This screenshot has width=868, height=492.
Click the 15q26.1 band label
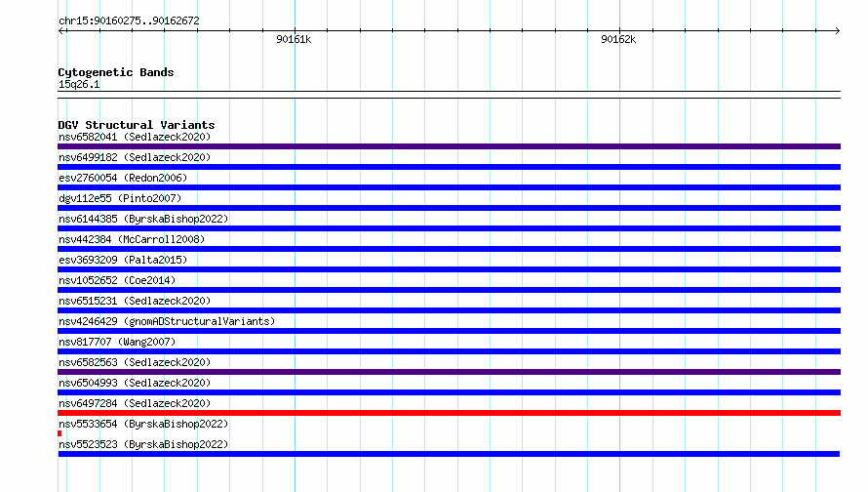point(79,84)
